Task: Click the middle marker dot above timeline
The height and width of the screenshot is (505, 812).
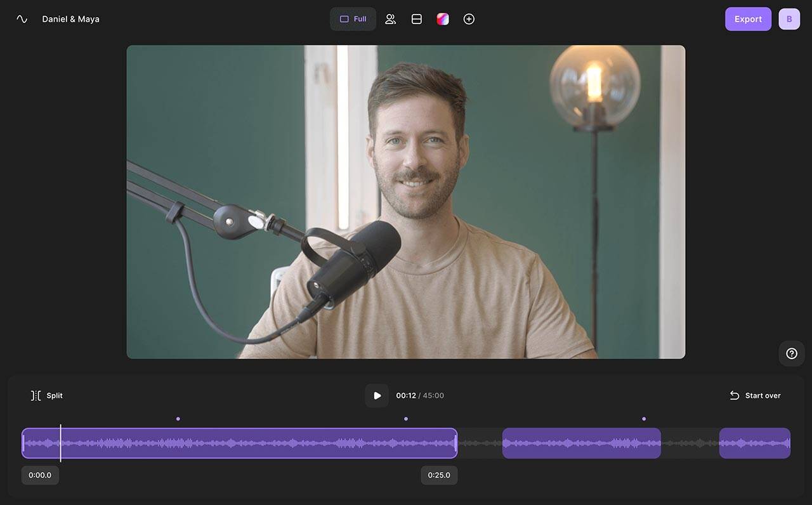Action: [x=405, y=419]
